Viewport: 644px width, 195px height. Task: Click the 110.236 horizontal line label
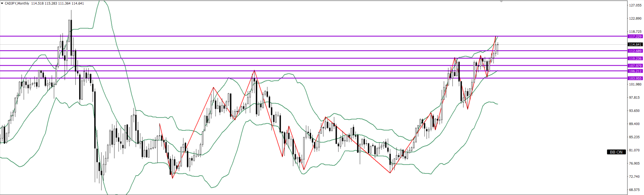pyautogui.click(x=635, y=58)
